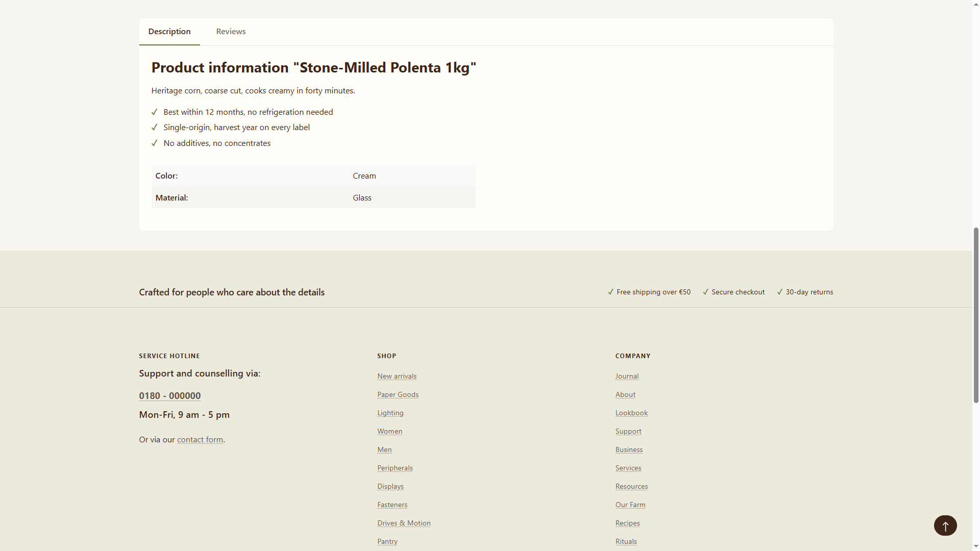Click the 'Secure checkout' text
The width and height of the screenshot is (980, 551).
[x=738, y=292]
